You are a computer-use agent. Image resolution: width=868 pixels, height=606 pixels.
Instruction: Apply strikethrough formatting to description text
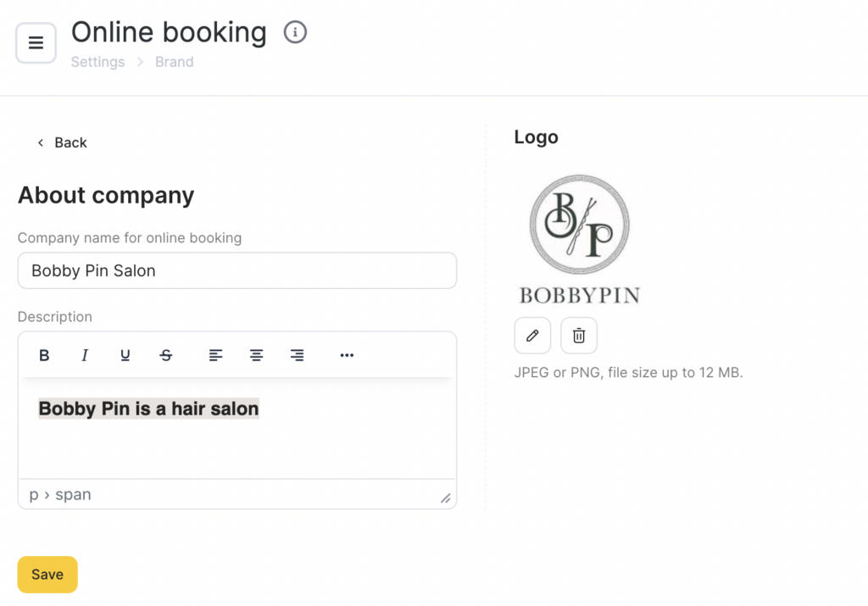coord(166,355)
